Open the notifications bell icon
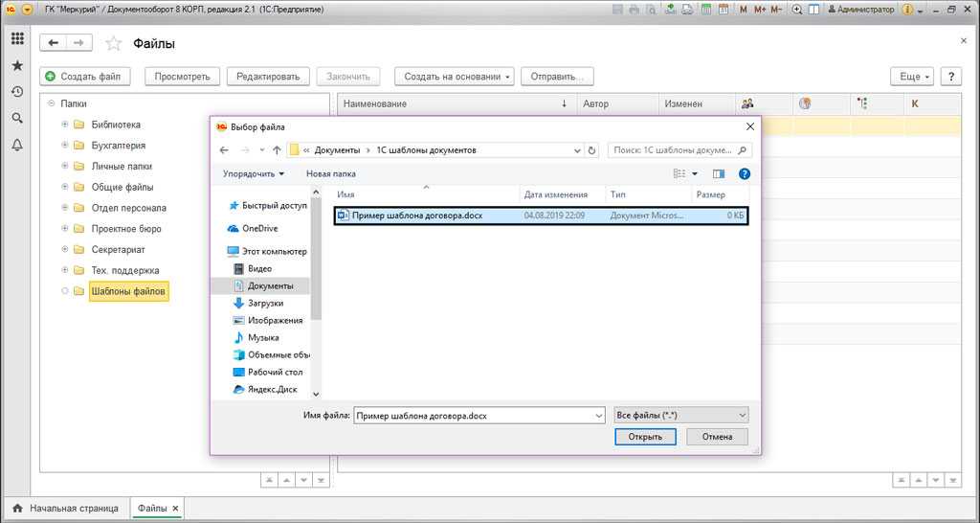The image size is (980, 523). pyautogui.click(x=17, y=145)
